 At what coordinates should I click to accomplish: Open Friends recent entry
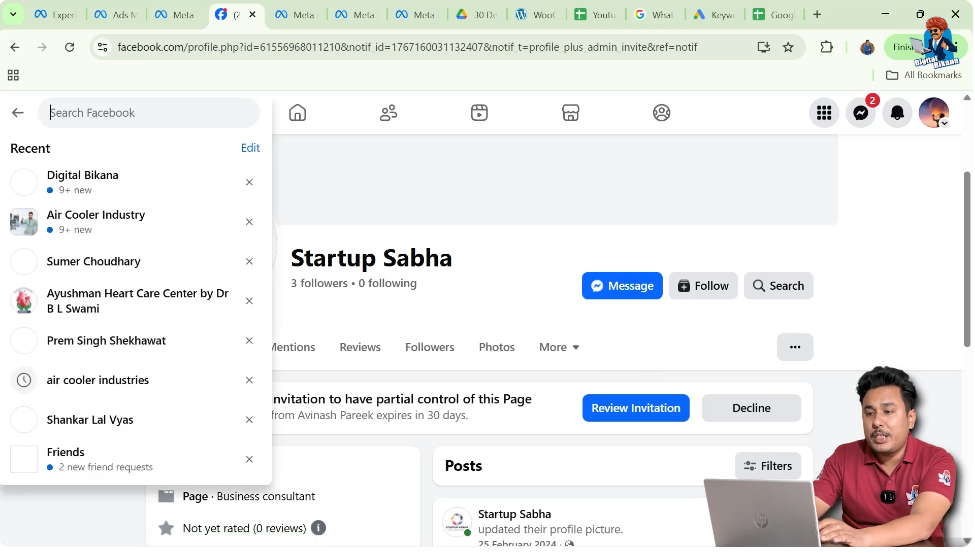(x=136, y=460)
